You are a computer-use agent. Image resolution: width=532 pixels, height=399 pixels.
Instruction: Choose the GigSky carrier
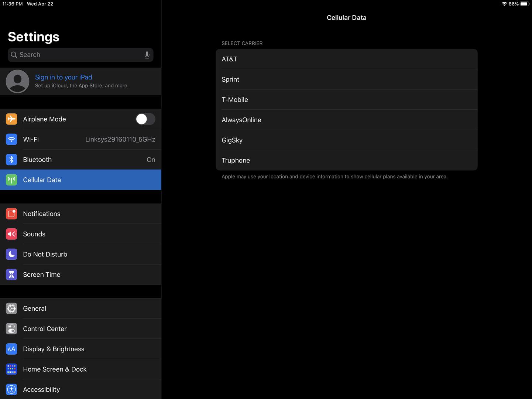(347, 140)
